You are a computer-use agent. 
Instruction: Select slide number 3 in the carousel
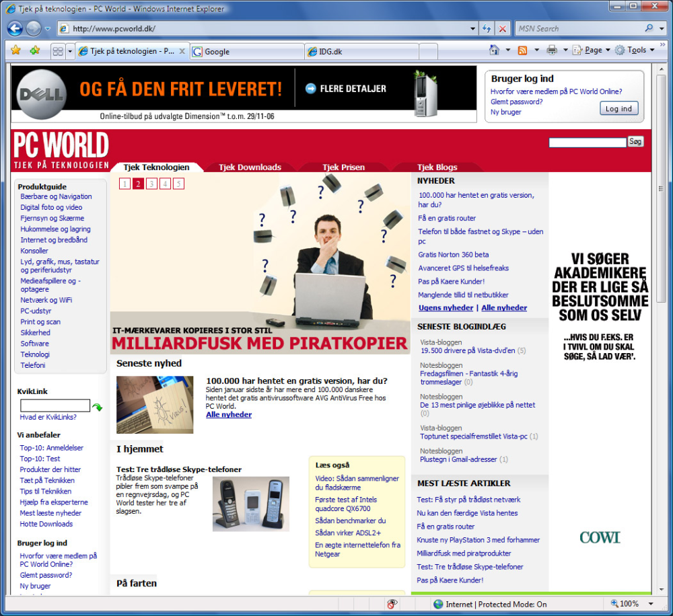[x=151, y=184]
